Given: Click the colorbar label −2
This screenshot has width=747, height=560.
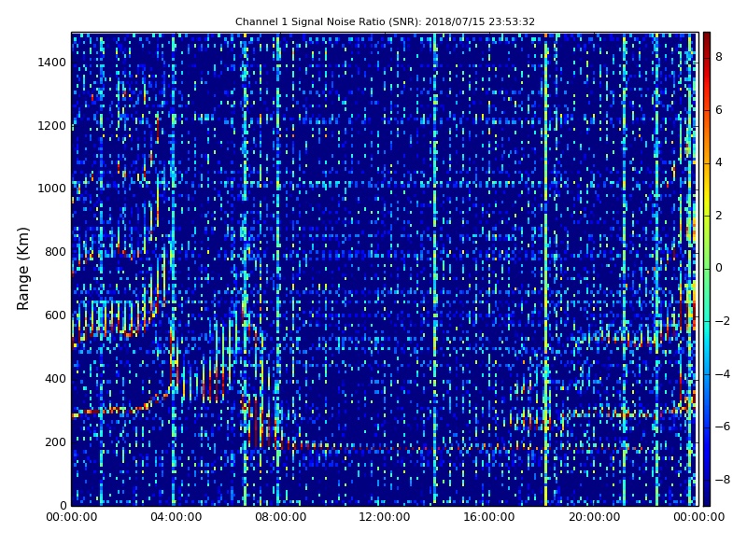Looking at the screenshot, I should 723,321.
